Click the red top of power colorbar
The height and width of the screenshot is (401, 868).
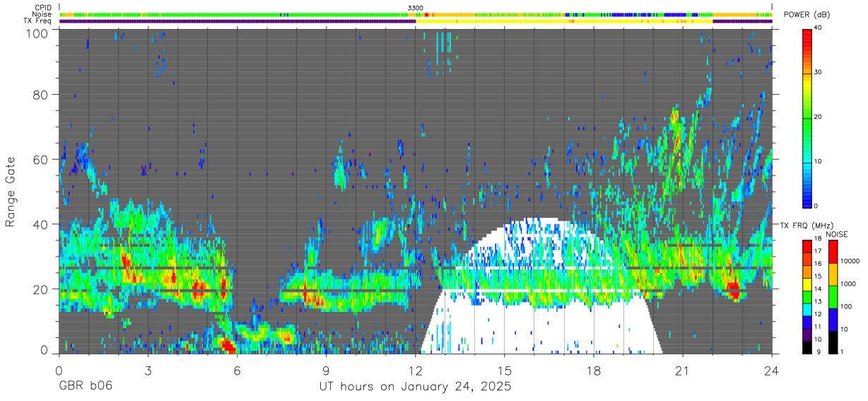point(807,34)
